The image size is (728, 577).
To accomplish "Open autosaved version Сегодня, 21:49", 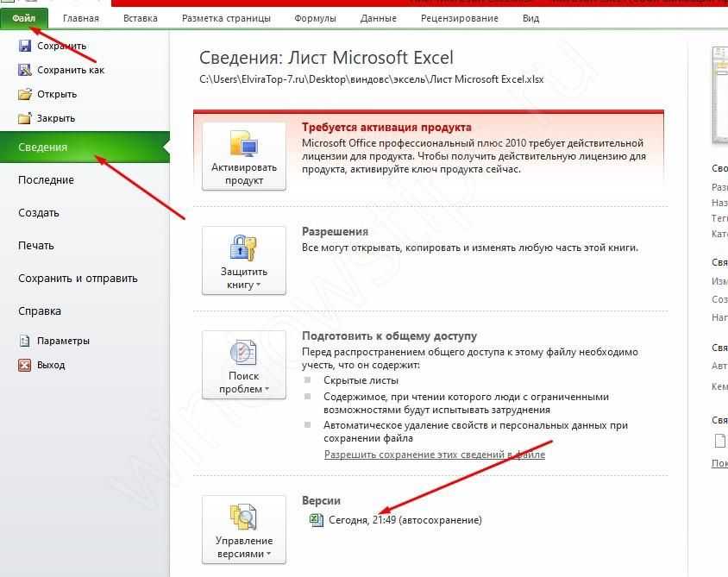I will coord(405,520).
